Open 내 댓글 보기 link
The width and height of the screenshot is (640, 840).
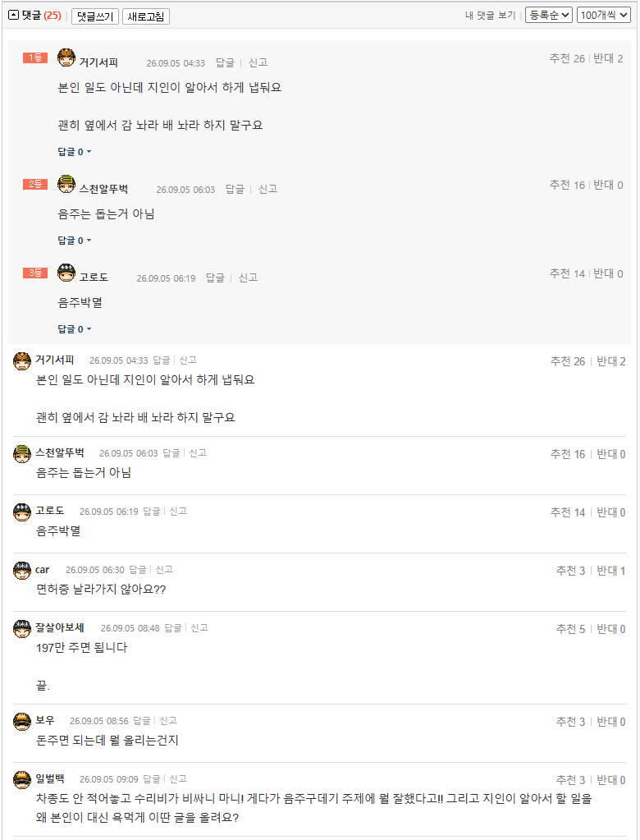coord(490,16)
